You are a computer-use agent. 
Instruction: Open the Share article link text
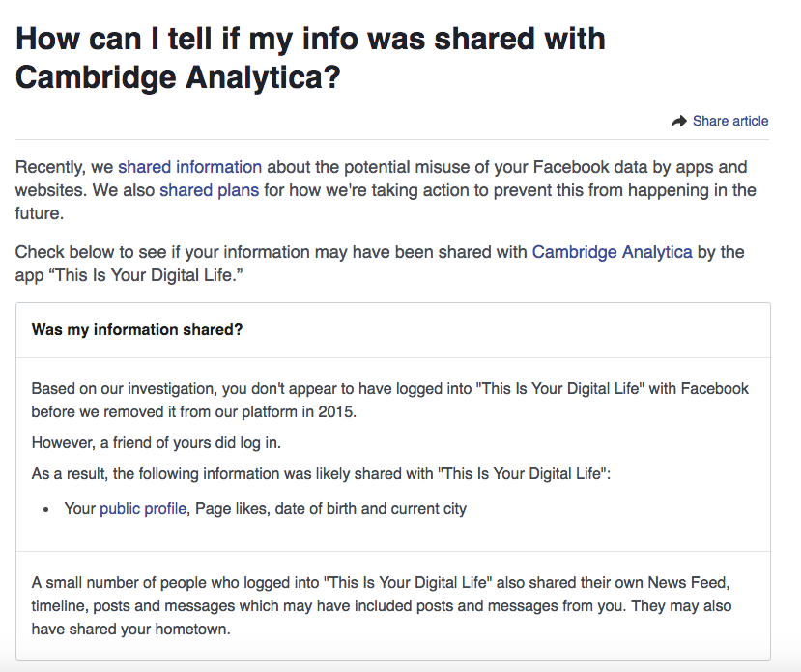730,122
